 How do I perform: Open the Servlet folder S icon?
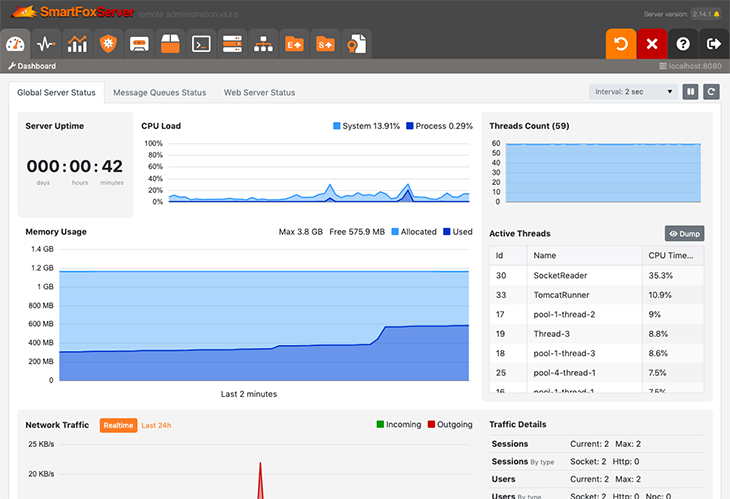(325, 44)
